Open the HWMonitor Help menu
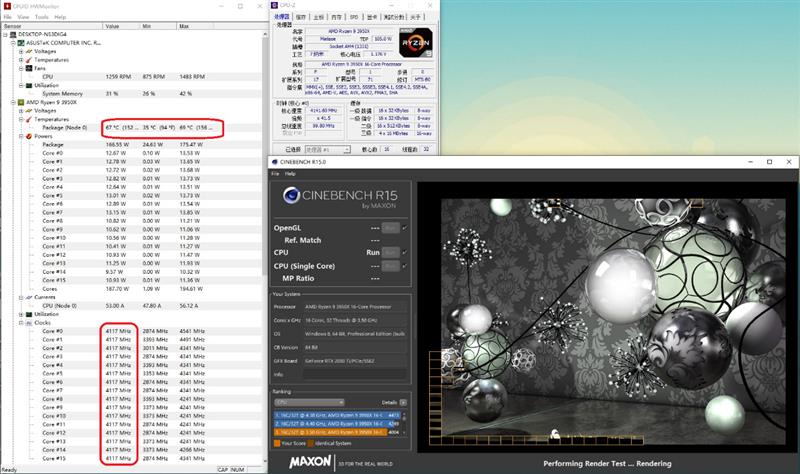The height and width of the screenshot is (474, 800). coord(60,17)
